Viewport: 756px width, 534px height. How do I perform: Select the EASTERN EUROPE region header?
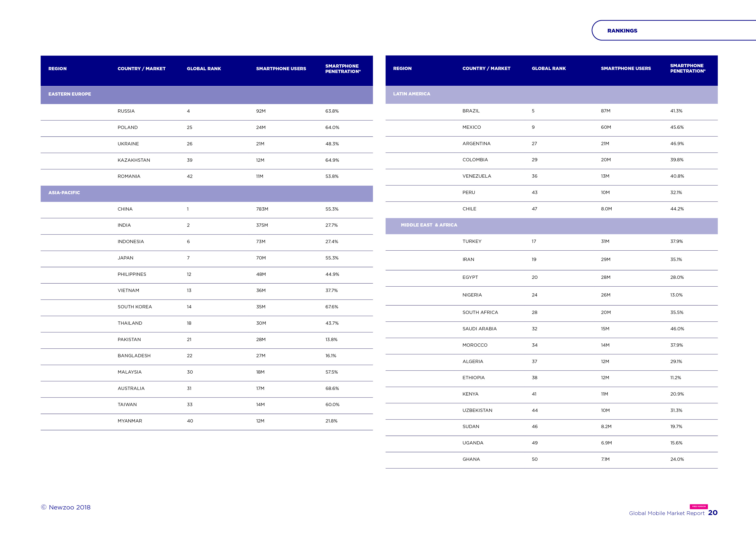[x=70, y=94]
